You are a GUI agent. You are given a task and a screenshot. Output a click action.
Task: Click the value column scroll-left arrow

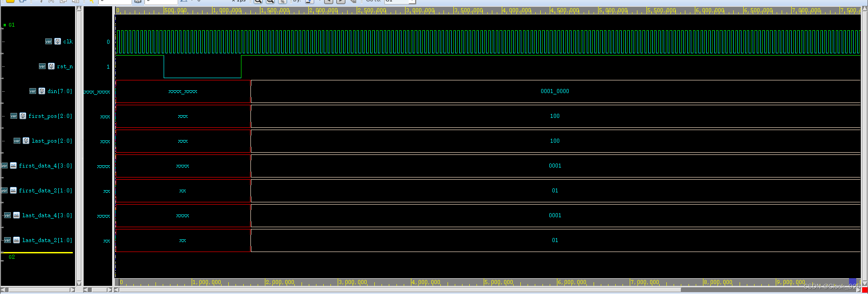[86, 290]
